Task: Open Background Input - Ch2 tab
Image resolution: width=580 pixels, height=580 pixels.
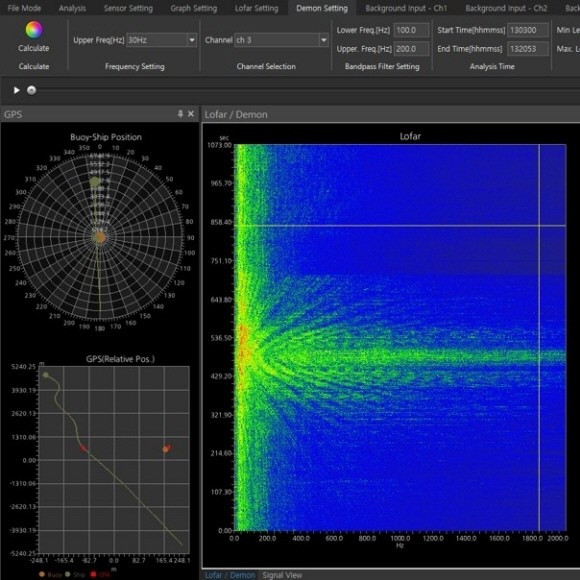Action: [506, 8]
